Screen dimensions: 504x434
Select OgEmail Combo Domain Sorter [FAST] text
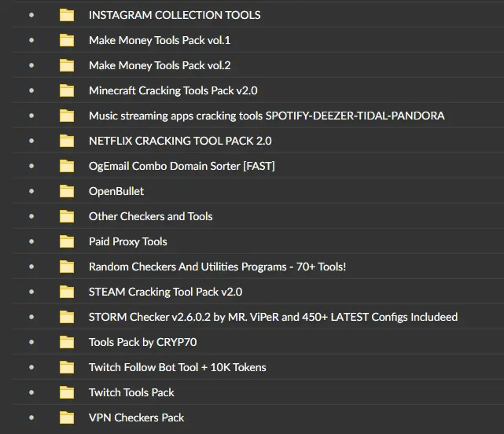pos(182,166)
